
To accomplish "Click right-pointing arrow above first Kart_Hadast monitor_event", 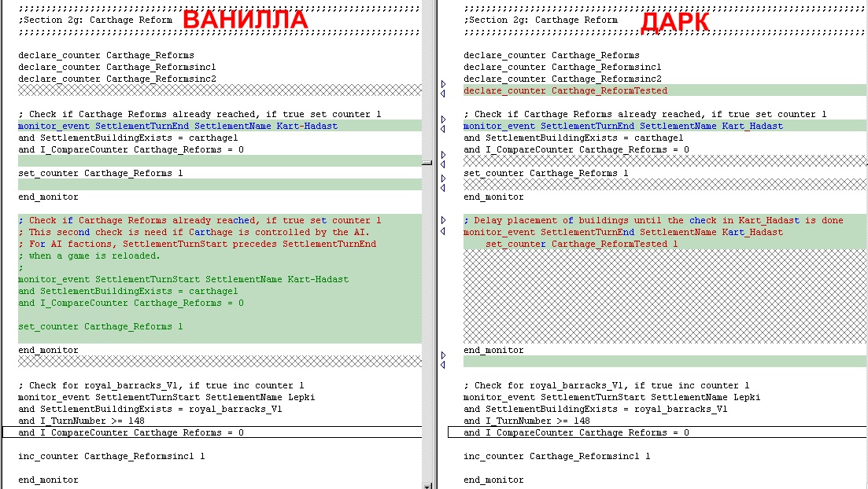I will coord(443,119).
